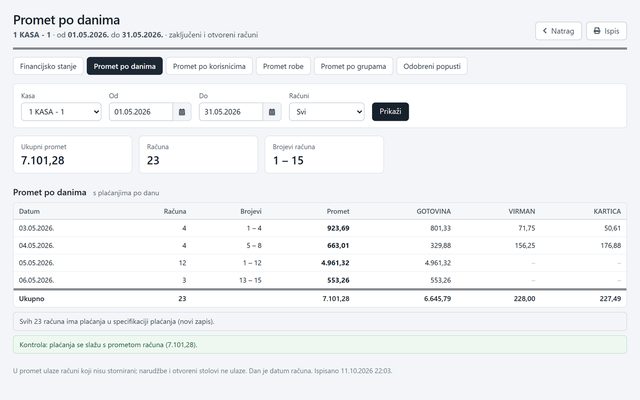Click the Do date field 31.05.2026
The image size is (640, 400).
point(231,112)
